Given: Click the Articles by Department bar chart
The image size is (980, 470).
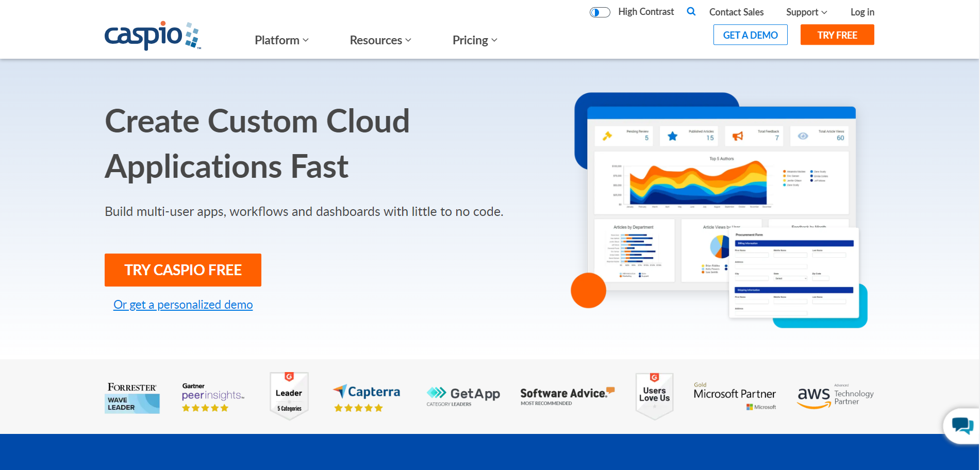Looking at the screenshot, I should [634, 250].
